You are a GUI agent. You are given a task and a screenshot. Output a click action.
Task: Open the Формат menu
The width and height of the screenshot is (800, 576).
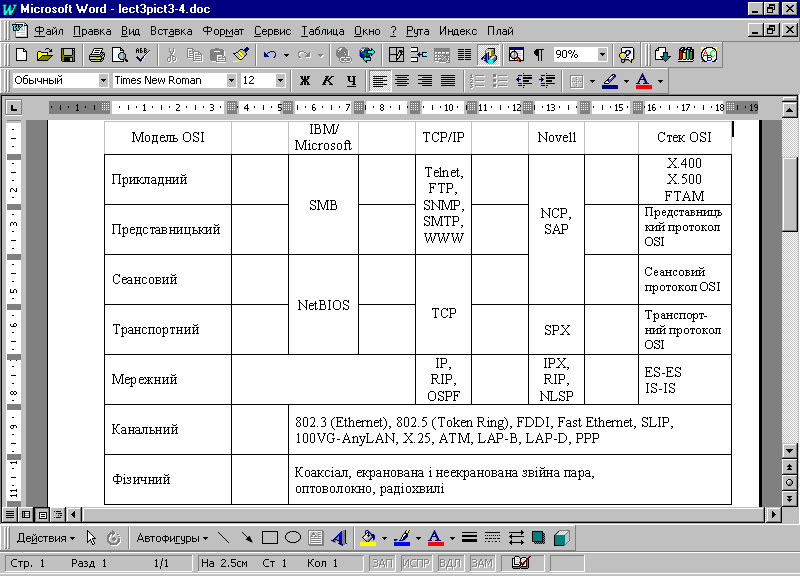[x=223, y=31]
